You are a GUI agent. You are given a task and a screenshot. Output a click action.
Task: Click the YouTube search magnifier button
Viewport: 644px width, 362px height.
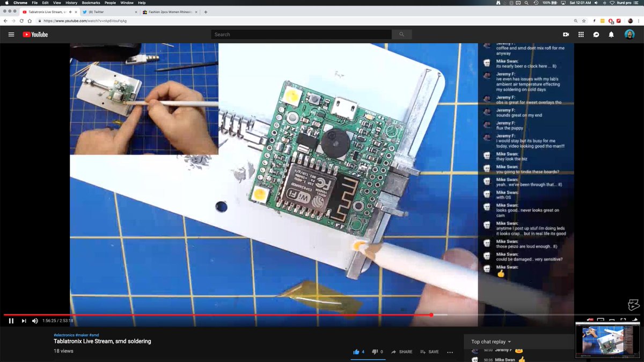point(400,34)
